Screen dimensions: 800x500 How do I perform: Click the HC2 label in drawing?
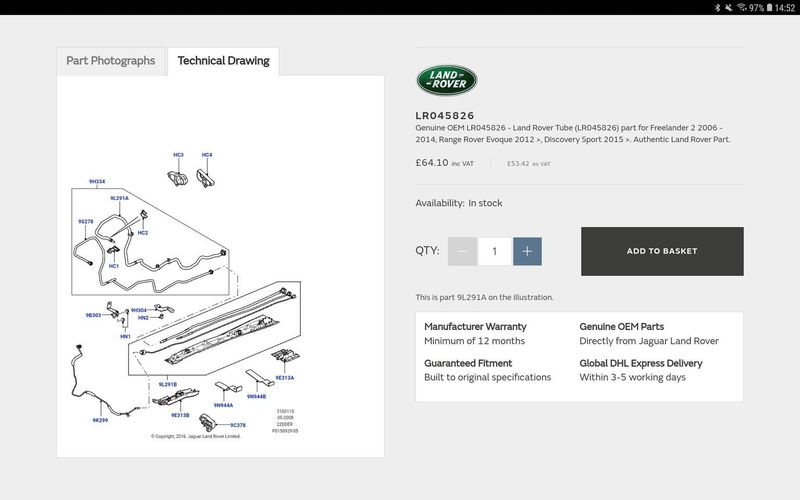click(x=143, y=233)
